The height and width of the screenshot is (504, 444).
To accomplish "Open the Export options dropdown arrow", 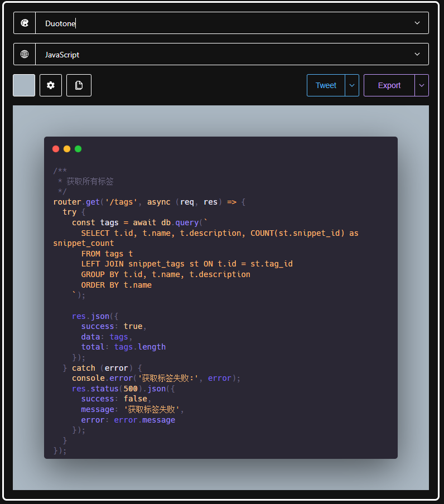I will 422,85.
